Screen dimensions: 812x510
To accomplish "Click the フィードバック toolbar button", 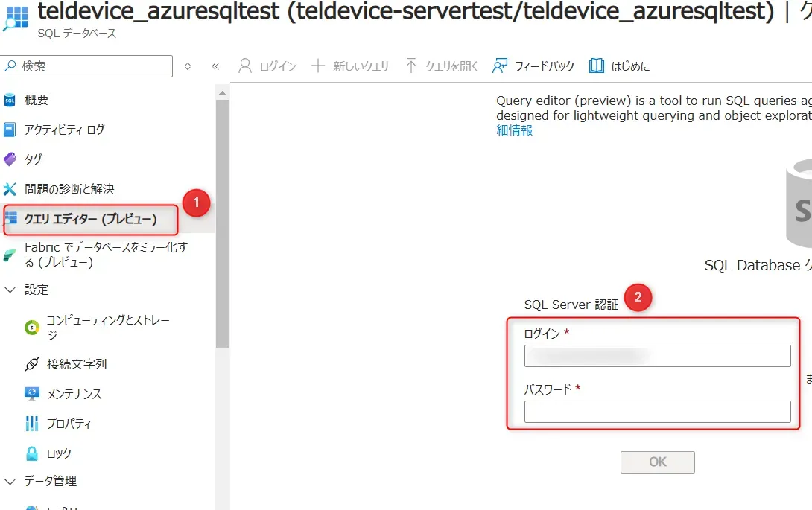I will coord(534,66).
